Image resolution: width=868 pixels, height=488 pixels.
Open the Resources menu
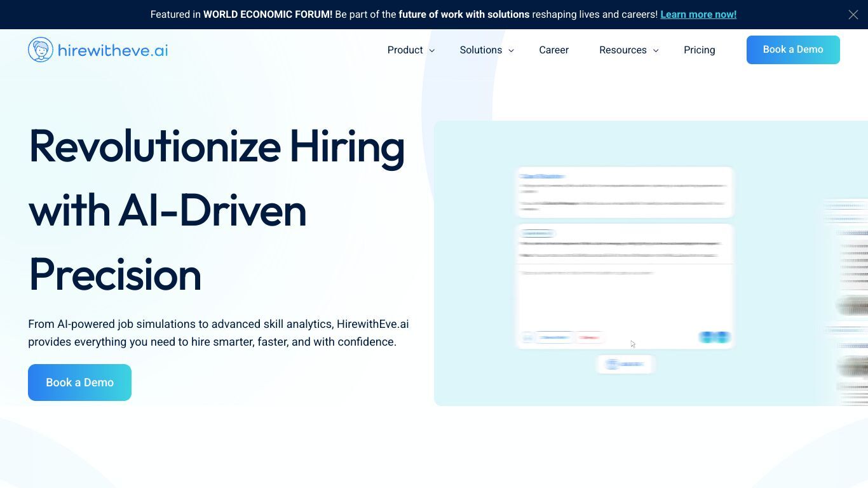(x=623, y=50)
